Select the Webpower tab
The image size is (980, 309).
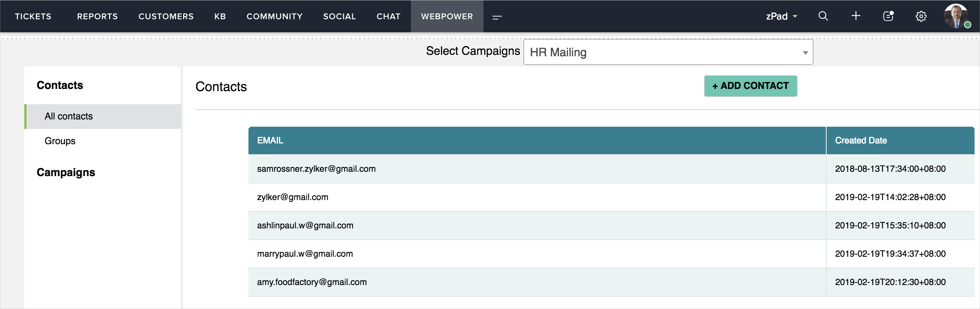(x=446, y=16)
